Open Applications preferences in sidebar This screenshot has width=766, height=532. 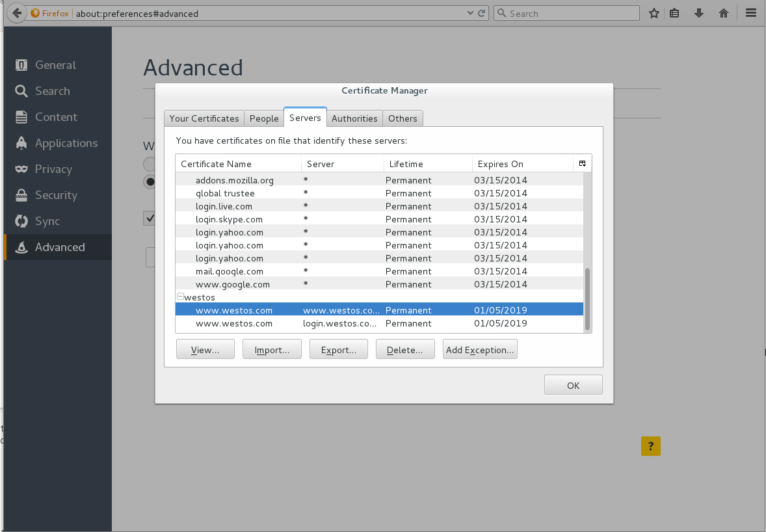pos(58,143)
